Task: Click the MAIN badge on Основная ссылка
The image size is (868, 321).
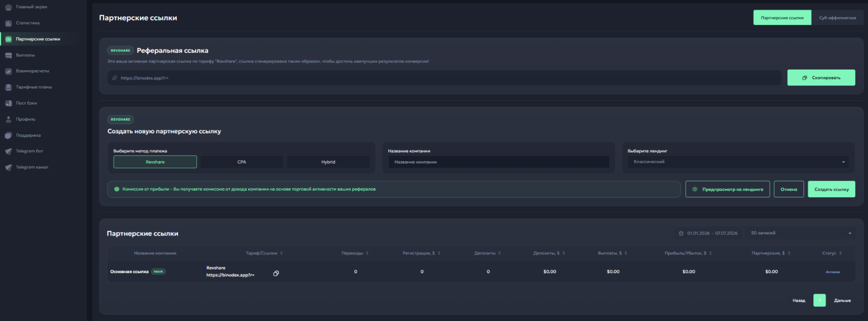Action: [x=158, y=272]
